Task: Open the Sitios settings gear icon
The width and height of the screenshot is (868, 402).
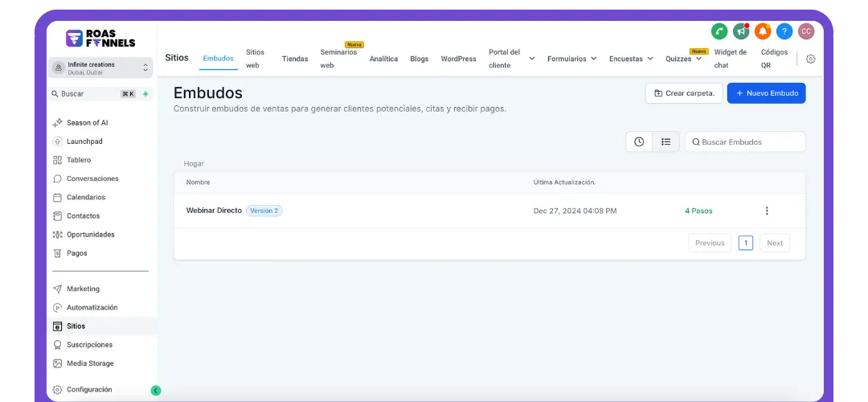Action: pyautogui.click(x=810, y=59)
